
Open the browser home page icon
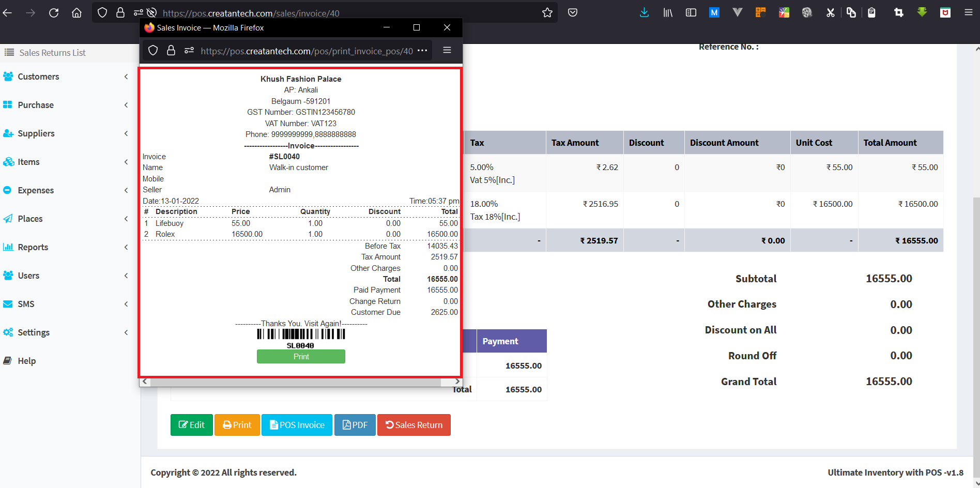click(76, 13)
